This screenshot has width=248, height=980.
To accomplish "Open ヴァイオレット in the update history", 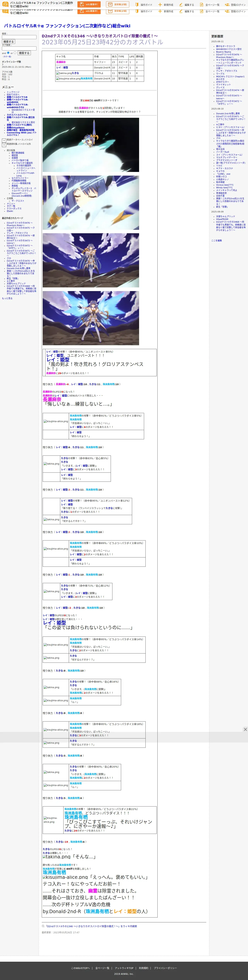I will 223,84.
